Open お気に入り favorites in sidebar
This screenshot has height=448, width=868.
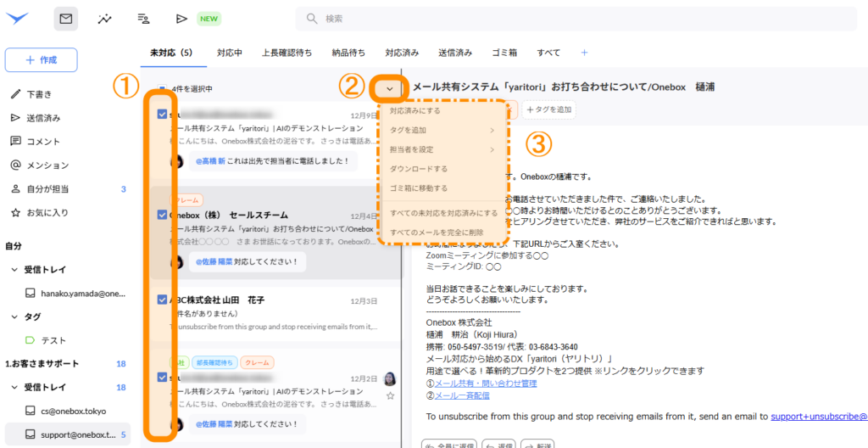point(47,212)
